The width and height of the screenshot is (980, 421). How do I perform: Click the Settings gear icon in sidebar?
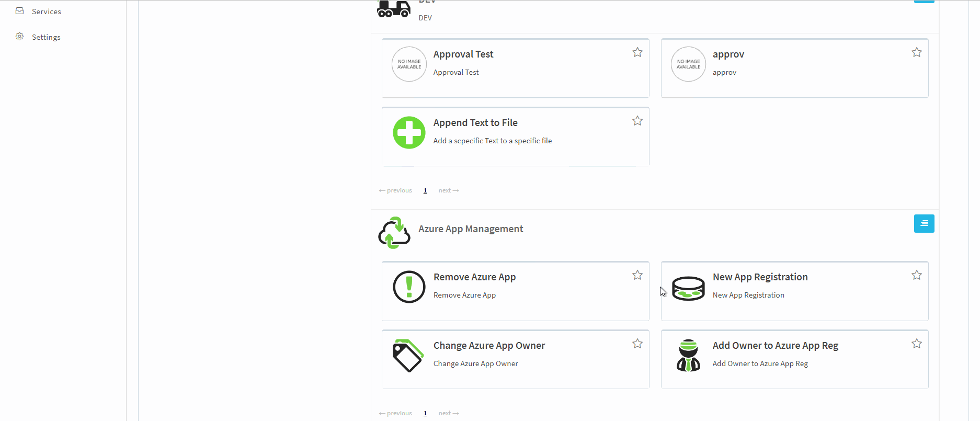point(20,37)
